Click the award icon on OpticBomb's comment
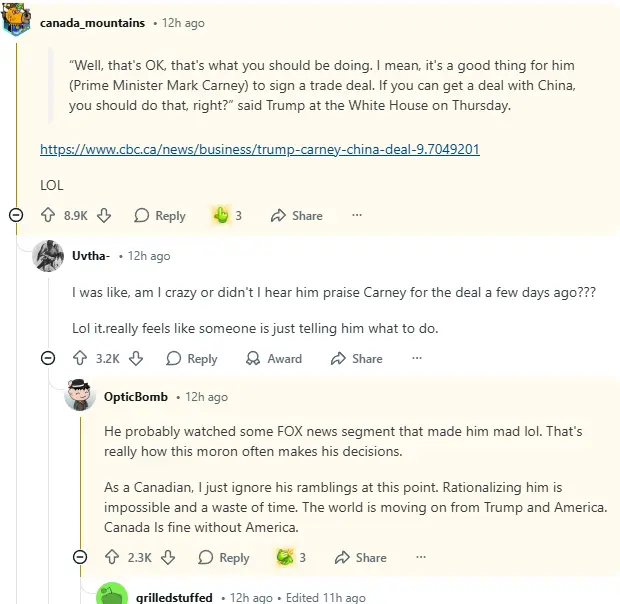 click(285, 557)
